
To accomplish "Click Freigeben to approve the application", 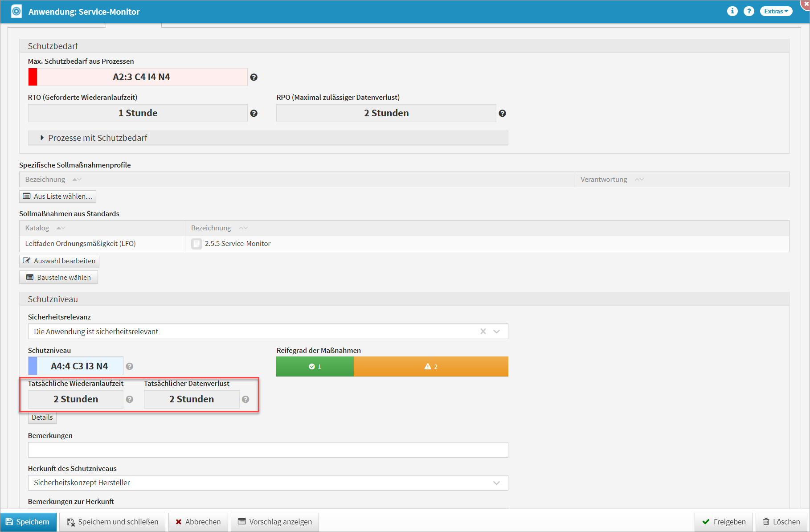I will click(724, 522).
